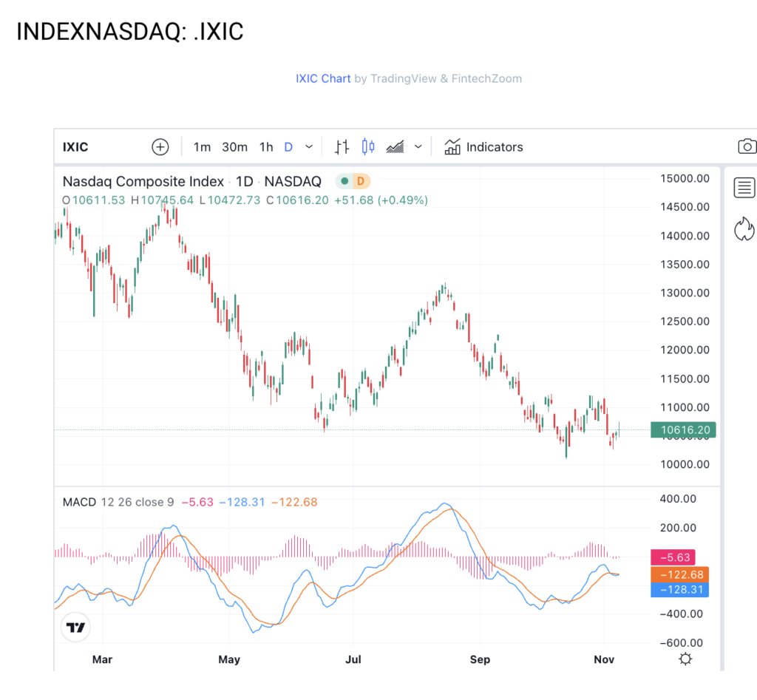This screenshot has height=700, width=757.
Task: Click the add symbol plus icon beside IXIC
Action: 160,147
